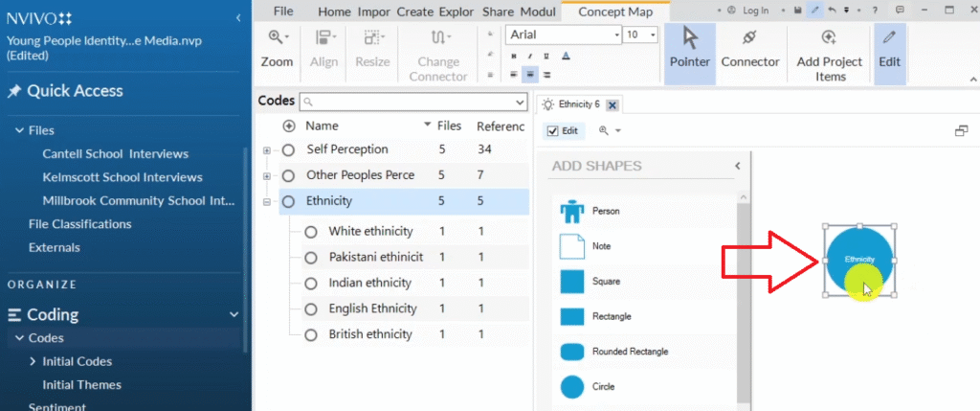Pick the Person shape
The image size is (980, 411).
[x=572, y=211]
